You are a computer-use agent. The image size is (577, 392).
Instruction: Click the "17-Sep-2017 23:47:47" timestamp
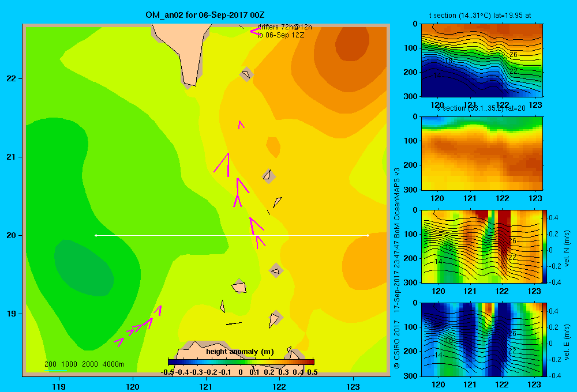coord(397,277)
